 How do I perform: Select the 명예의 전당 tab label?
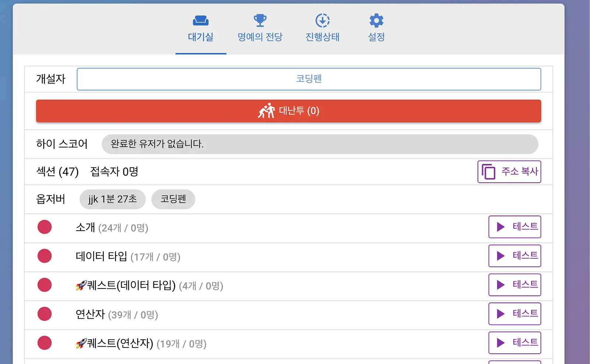[x=260, y=37]
